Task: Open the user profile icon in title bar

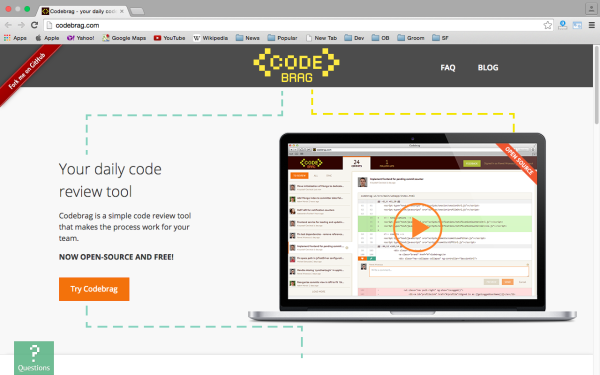Action: (591, 8)
